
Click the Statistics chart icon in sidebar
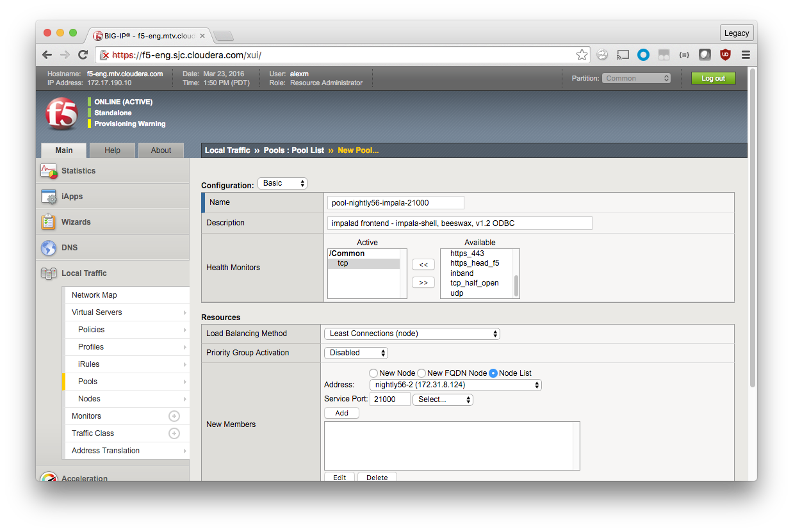(49, 171)
